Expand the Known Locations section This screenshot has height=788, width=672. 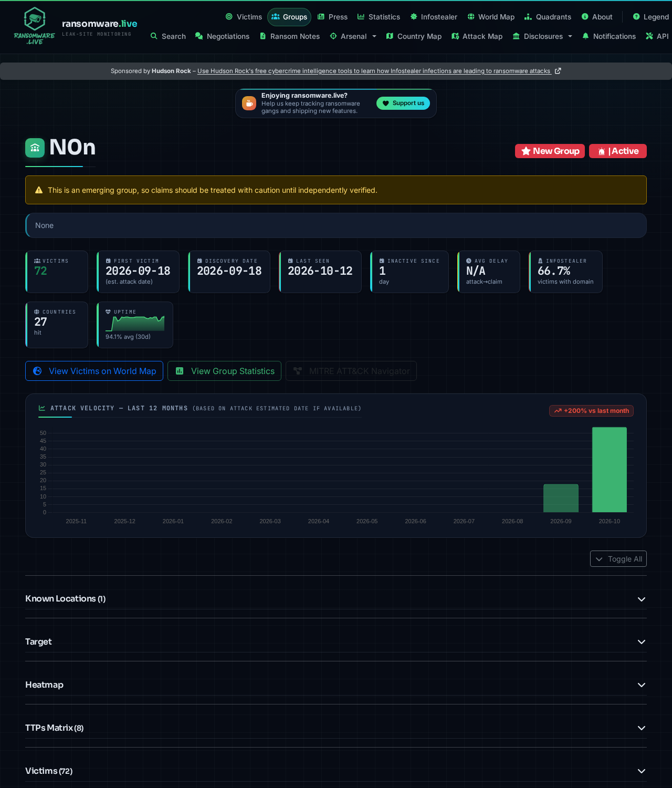tap(336, 599)
